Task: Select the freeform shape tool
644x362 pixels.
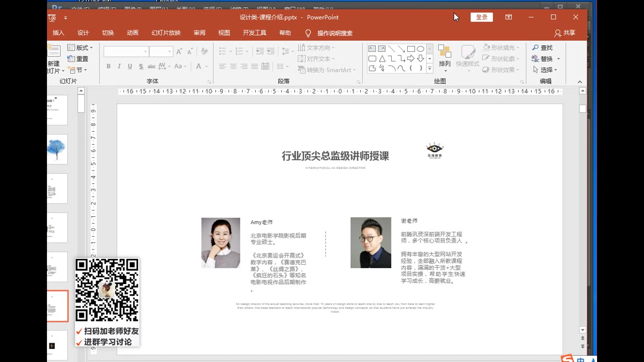Action: (372, 68)
